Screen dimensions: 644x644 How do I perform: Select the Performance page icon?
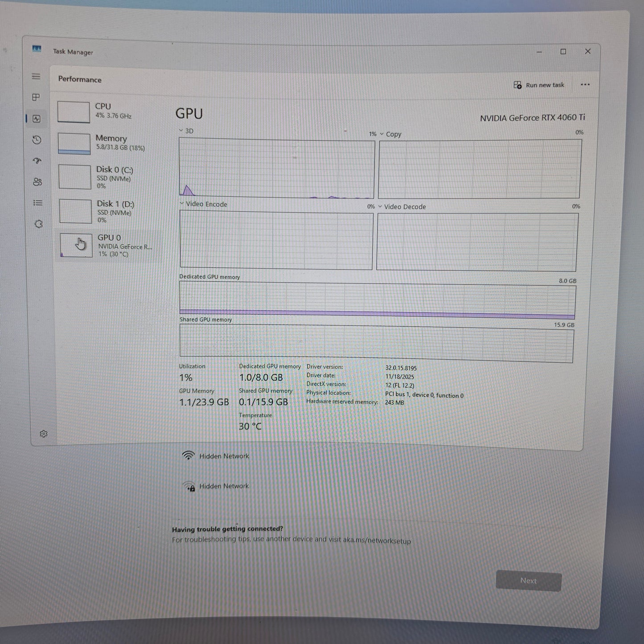[x=37, y=119]
